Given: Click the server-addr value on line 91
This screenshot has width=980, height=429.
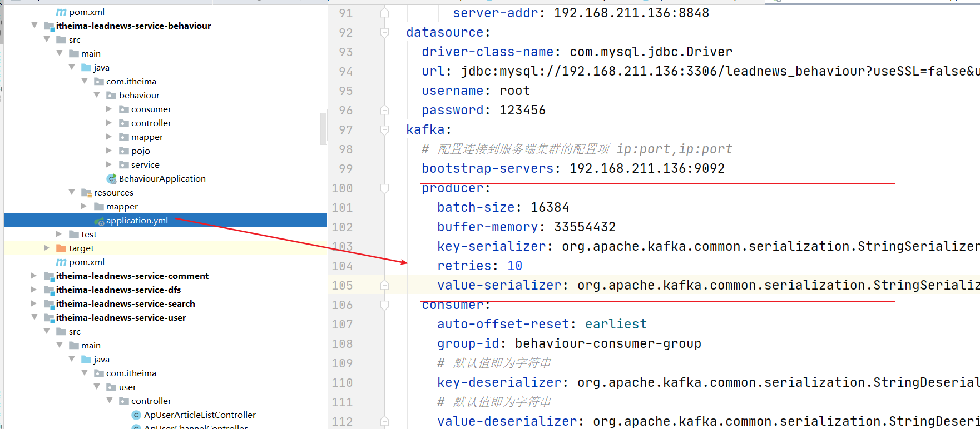Looking at the screenshot, I should pyautogui.click(x=631, y=13).
